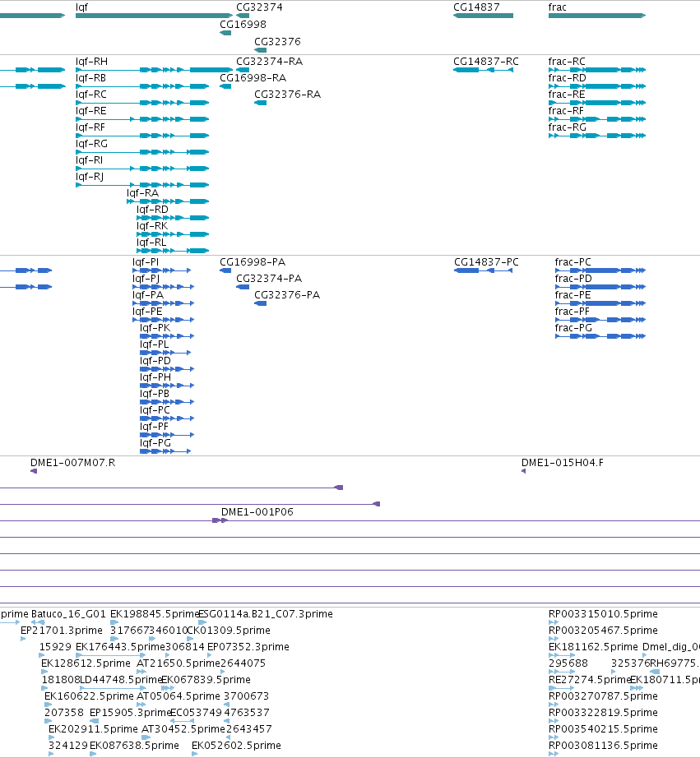Select protein lqf-PC
The height and width of the screenshot is (758, 700).
[167, 418]
